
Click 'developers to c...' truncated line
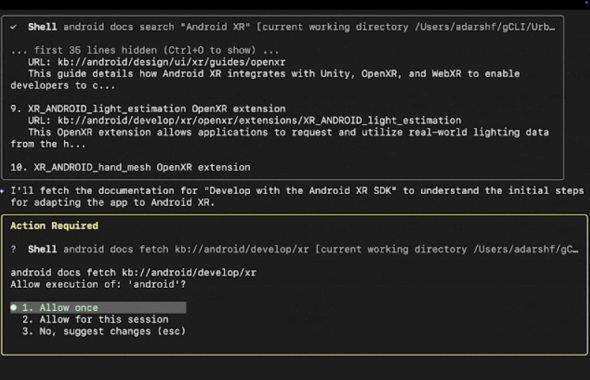[63, 85]
